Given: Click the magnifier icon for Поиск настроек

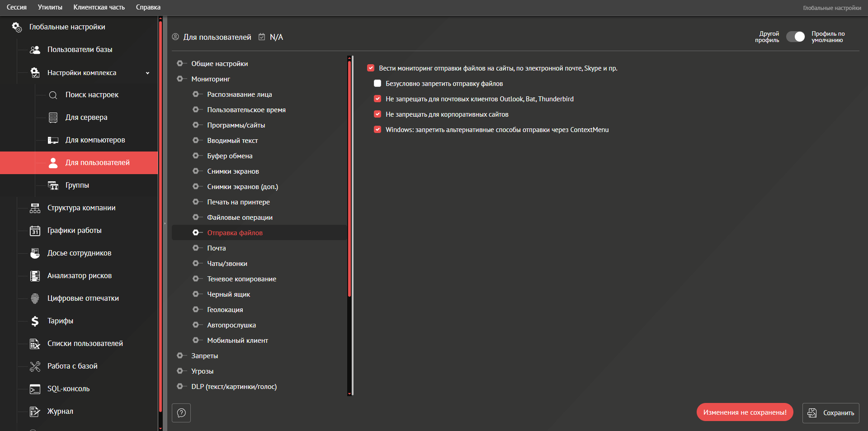Looking at the screenshot, I should [x=53, y=95].
